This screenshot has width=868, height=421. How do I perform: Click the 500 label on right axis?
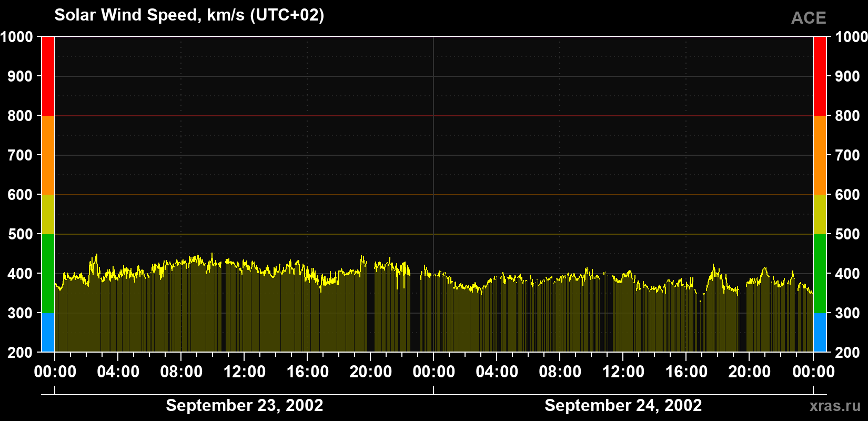[x=847, y=234]
